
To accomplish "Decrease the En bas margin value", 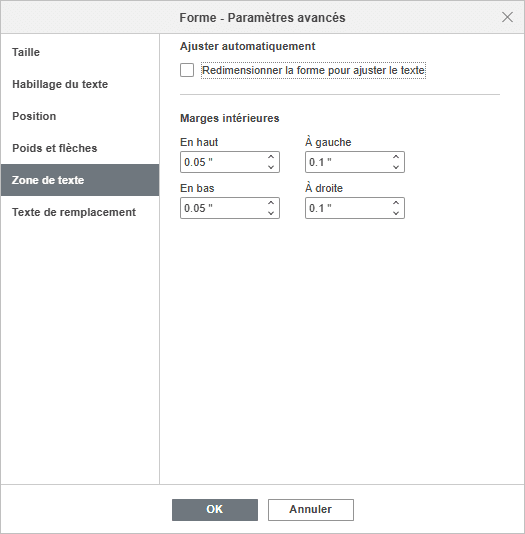I will click(x=271, y=213).
